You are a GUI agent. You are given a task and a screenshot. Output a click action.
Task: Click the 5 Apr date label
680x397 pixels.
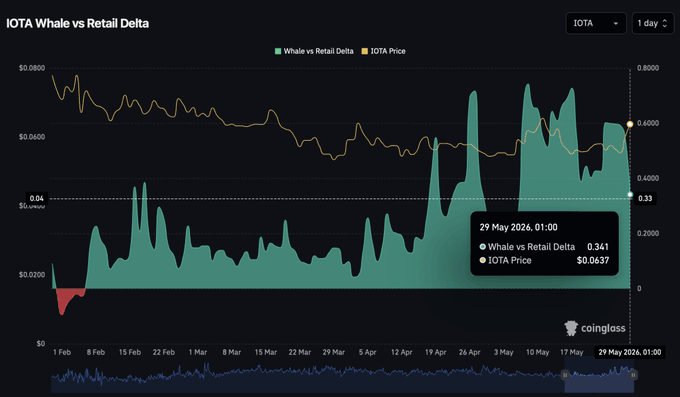pos(367,352)
